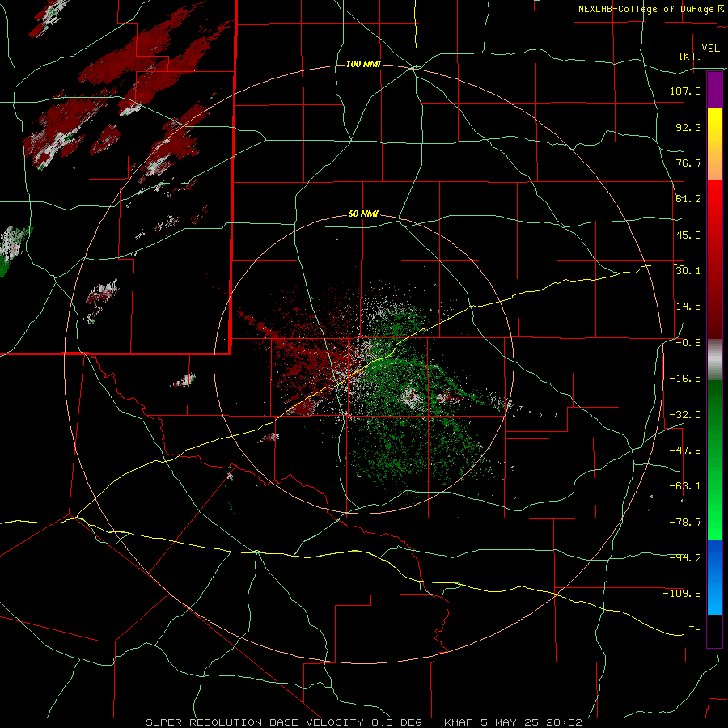The height and width of the screenshot is (728, 728).
Task: Click the purple segment of color bar
Action: [714, 90]
